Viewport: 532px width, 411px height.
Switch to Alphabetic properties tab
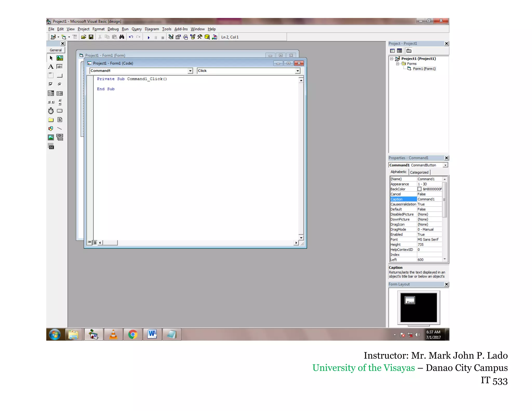(398, 172)
